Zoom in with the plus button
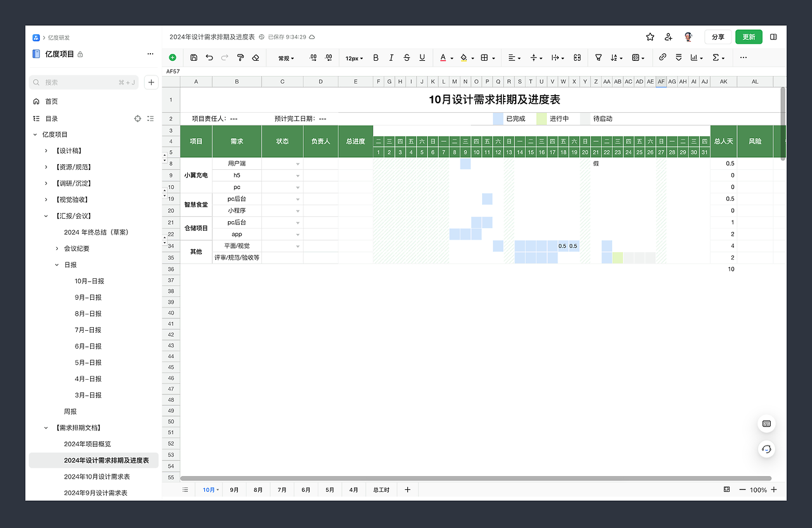The width and height of the screenshot is (812, 528). point(774,490)
